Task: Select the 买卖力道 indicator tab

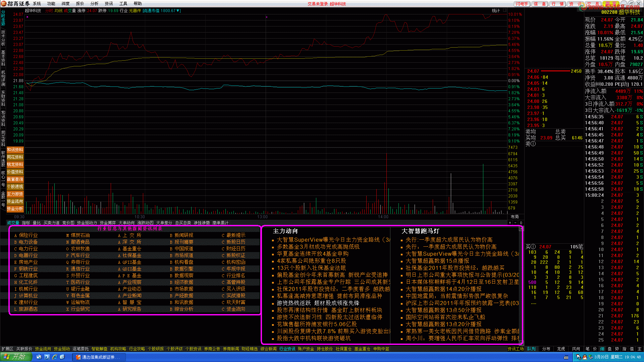Action: pyautogui.click(x=52, y=223)
